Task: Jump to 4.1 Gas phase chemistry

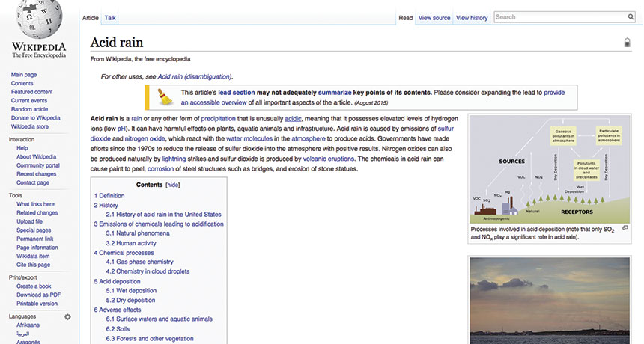Action: click(x=139, y=262)
